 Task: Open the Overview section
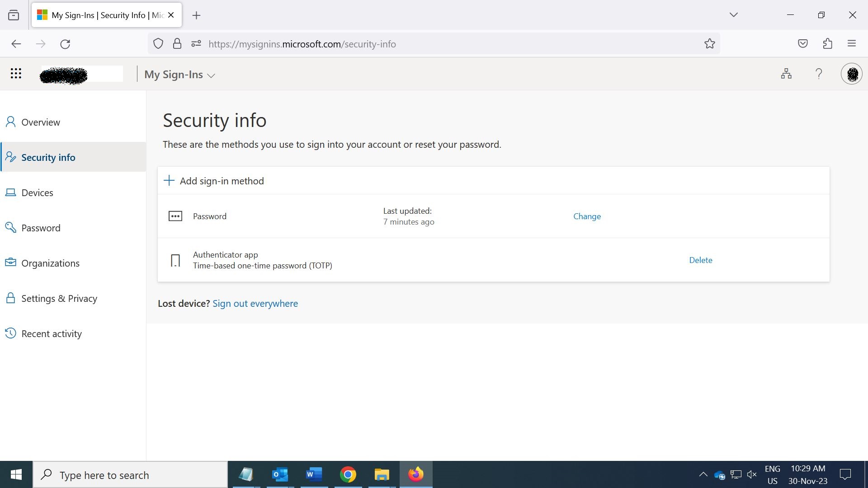[x=40, y=122]
